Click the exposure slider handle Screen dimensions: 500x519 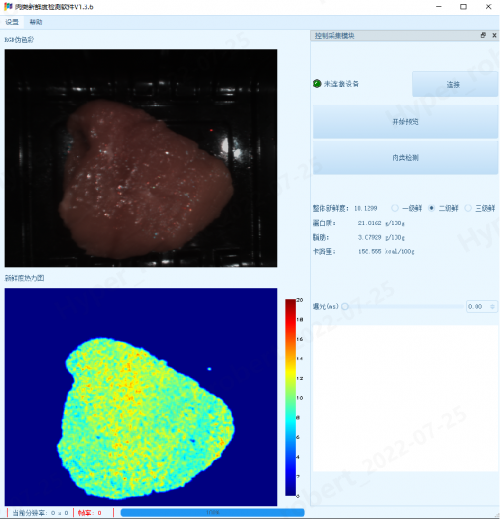pyautogui.click(x=345, y=307)
